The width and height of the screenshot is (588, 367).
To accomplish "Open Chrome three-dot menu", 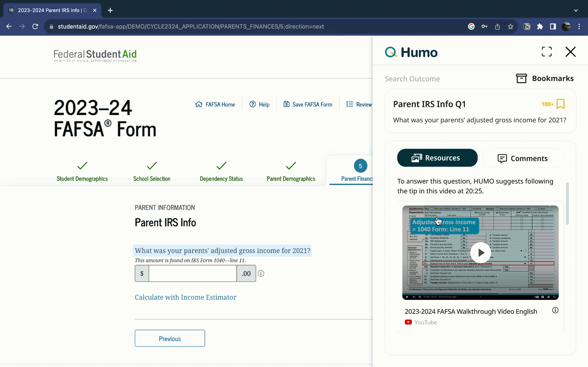I will [x=579, y=26].
